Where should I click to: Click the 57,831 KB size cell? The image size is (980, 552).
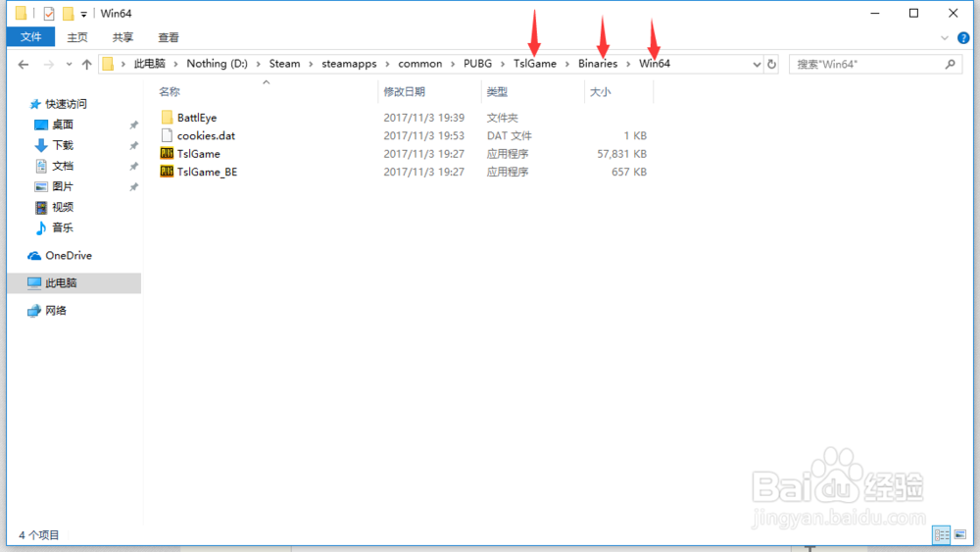point(622,154)
